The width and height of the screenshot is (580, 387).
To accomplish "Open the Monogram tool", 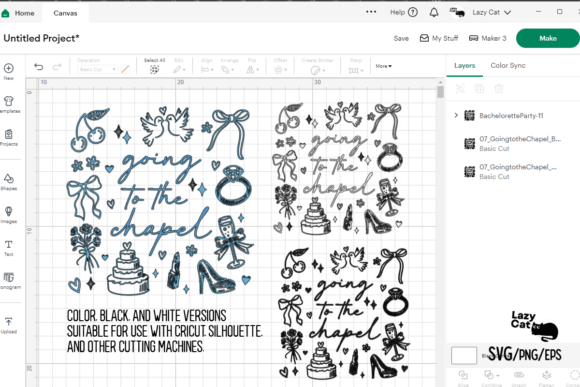I will [x=9, y=280].
